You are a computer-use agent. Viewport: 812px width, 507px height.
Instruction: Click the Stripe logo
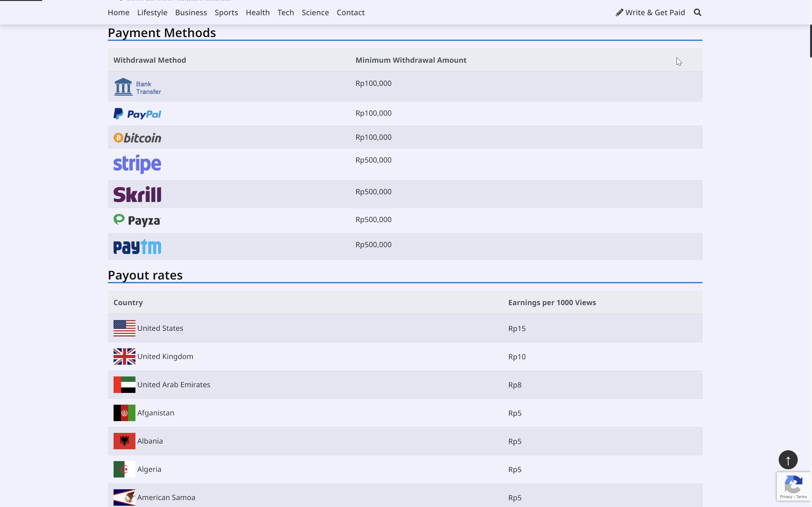coord(137,164)
